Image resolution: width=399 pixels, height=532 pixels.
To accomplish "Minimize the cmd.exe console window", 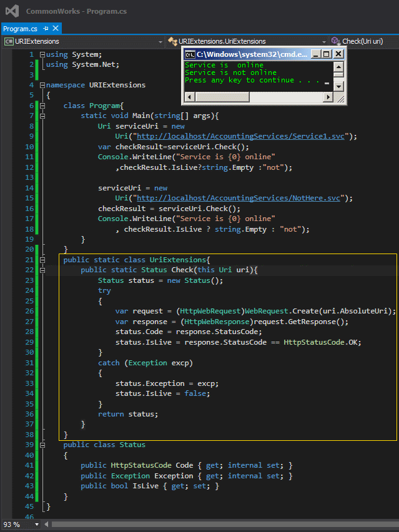I will coord(317,54).
